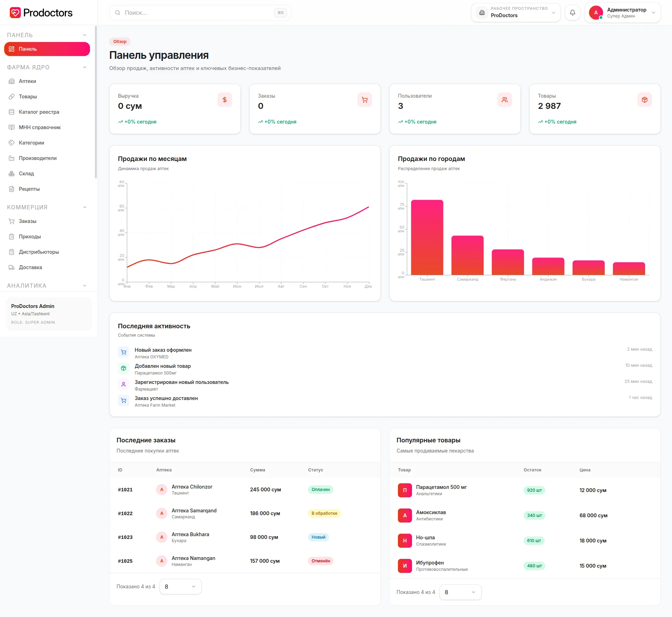Focus the Поиск search field
This screenshot has height=617, width=672.
[x=200, y=13]
